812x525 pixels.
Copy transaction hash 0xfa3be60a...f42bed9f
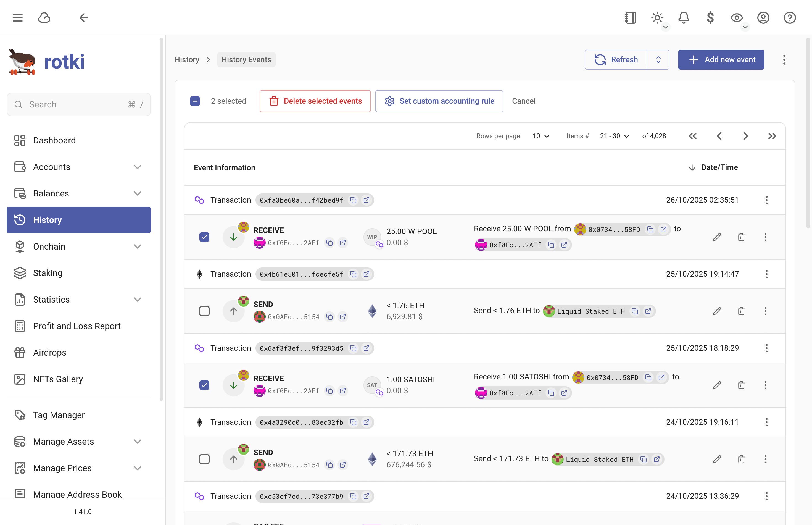[353, 200]
